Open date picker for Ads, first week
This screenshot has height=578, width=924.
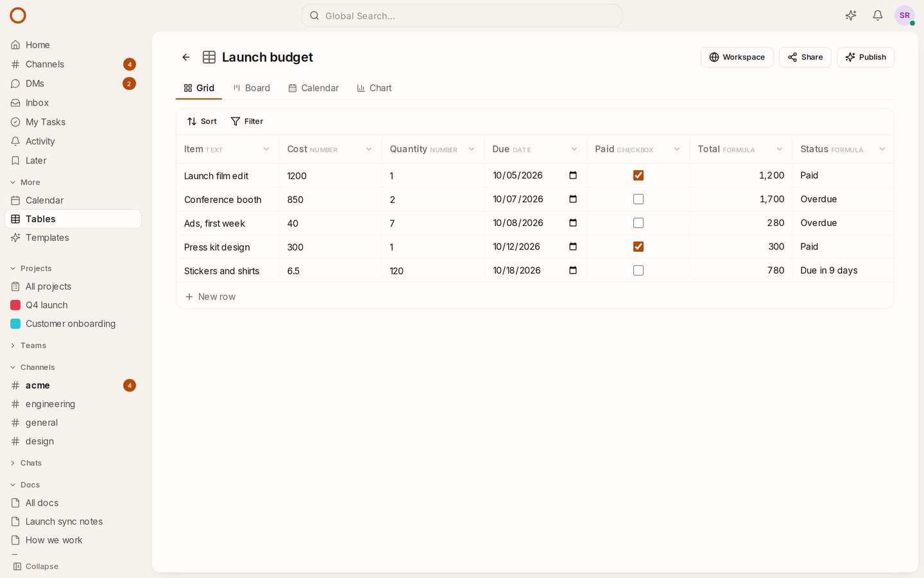point(573,223)
